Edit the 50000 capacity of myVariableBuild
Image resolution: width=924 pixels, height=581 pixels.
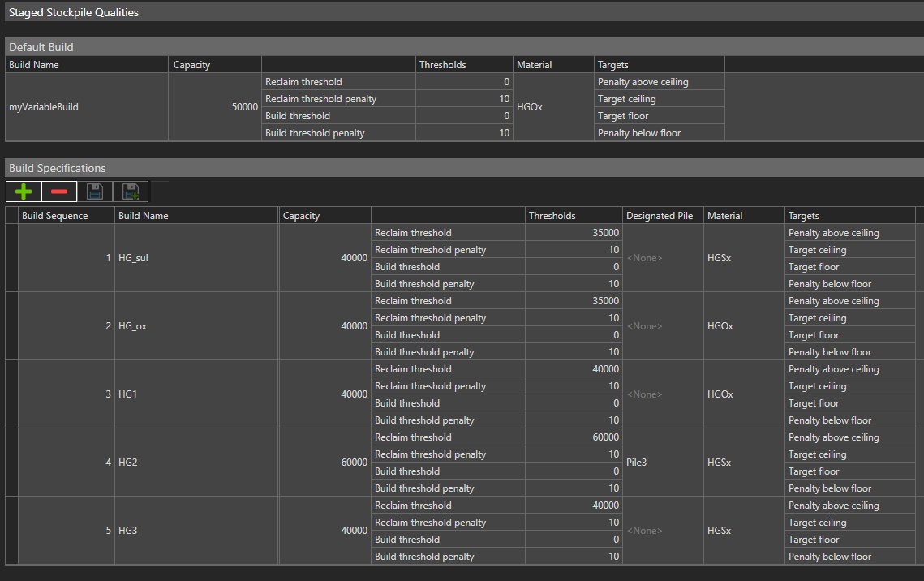[215, 107]
